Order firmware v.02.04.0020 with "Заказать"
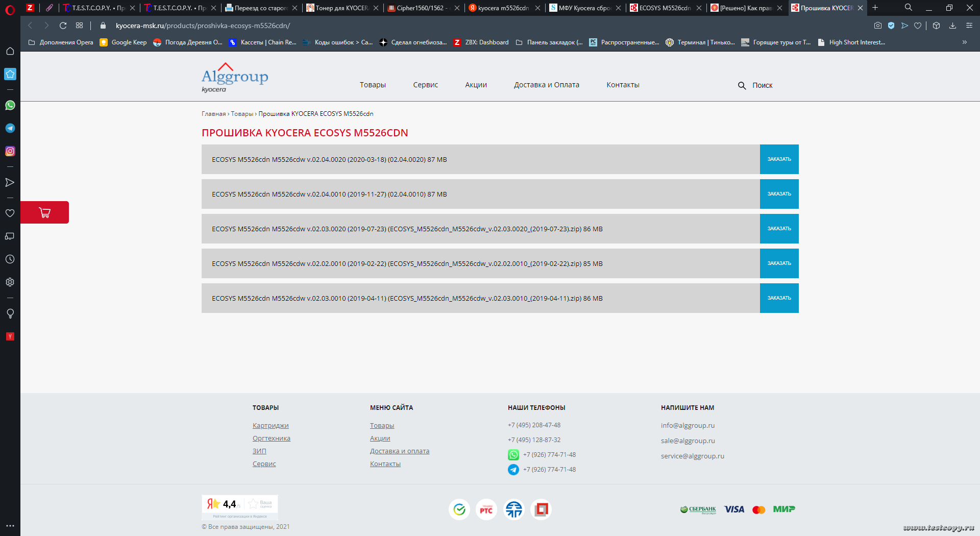Screen dimensions: 980x536 (779, 159)
